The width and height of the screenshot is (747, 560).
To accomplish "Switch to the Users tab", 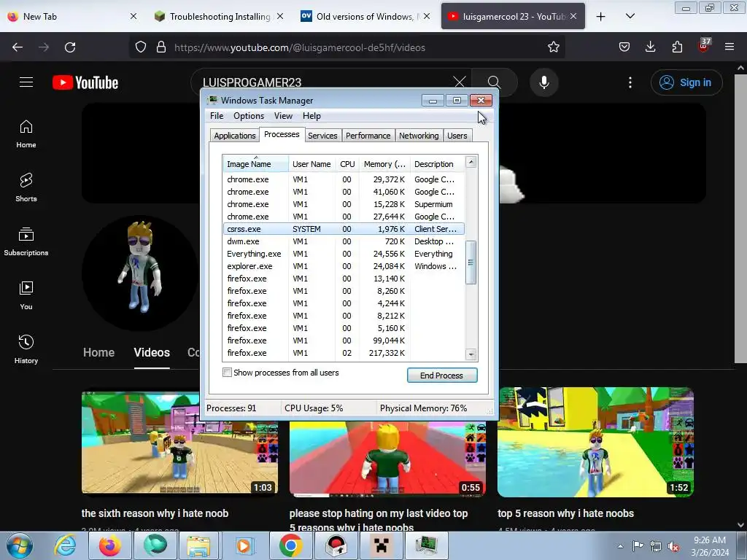I will tap(457, 136).
